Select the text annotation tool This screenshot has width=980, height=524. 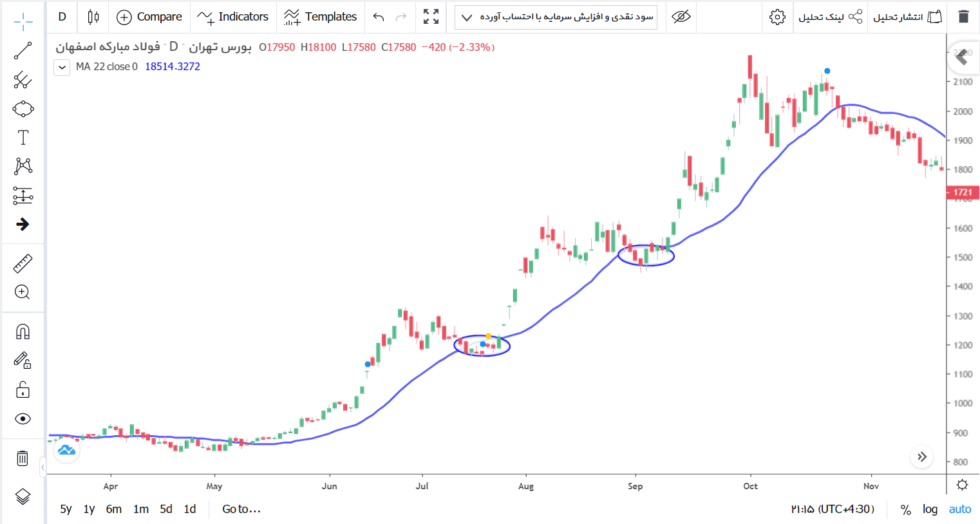pyautogui.click(x=23, y=137)
